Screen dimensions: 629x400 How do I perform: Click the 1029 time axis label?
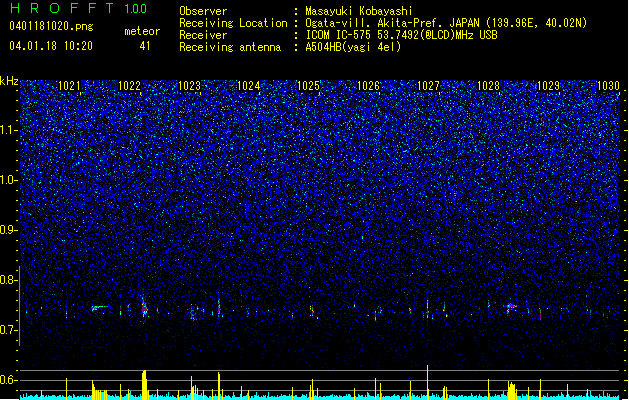tap(548, 86)
